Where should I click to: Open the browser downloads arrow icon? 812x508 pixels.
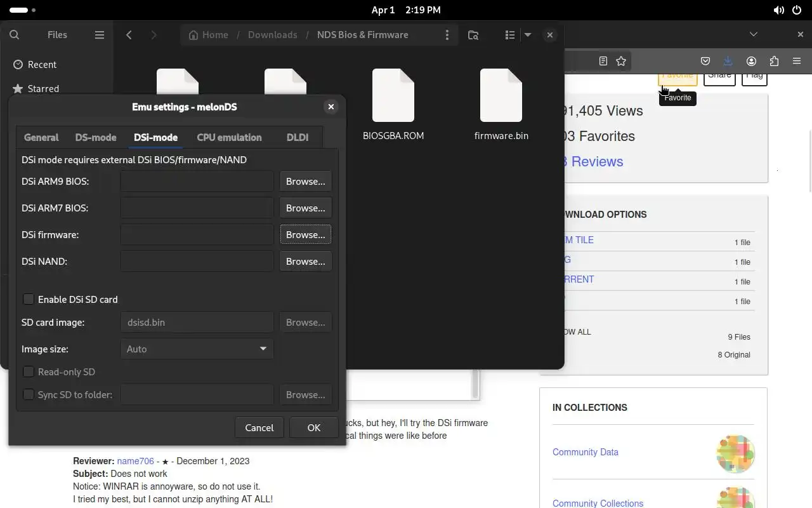coord(728,61)
